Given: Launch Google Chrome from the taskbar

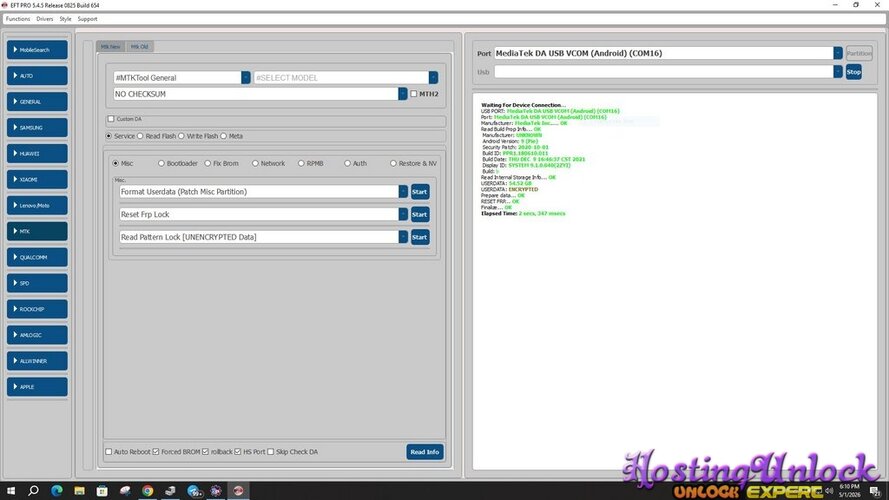Looking at the screenshot, I should (147, 490).
